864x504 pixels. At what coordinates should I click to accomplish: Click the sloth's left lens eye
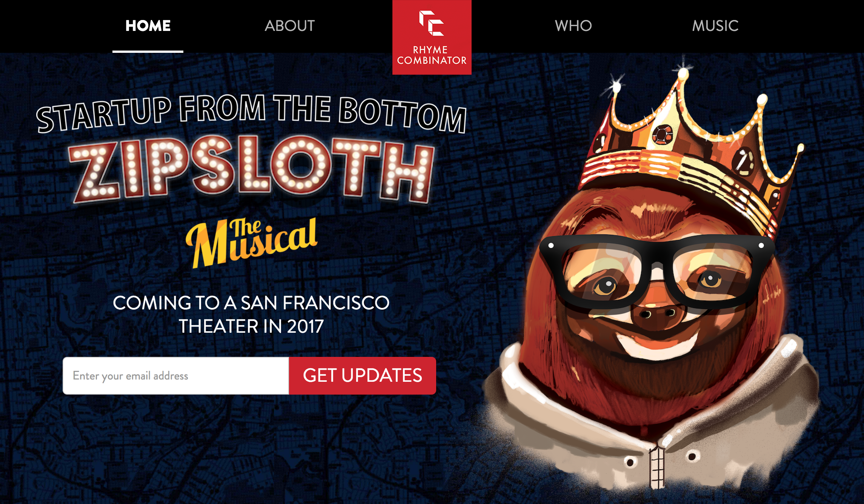click(606, 285)
